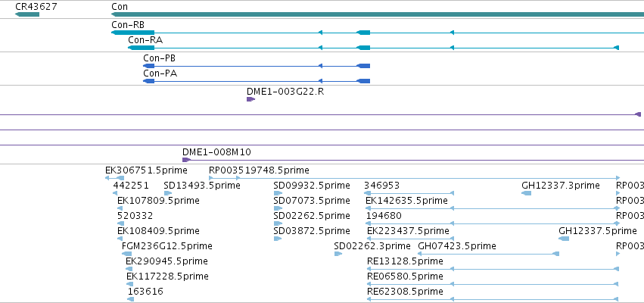Click the FGM236G12.5prime feature label
This screenshot has height=303, width=644.
[167, 246]
